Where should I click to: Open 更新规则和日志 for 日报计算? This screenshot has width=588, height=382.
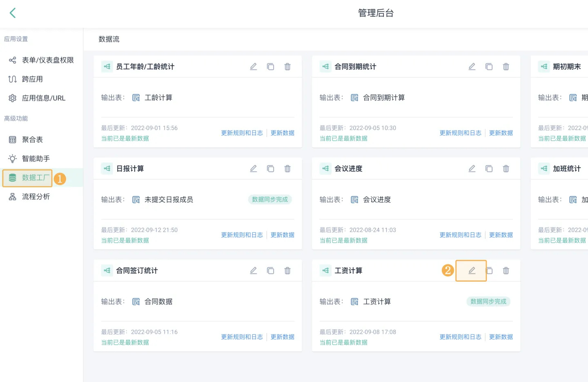pos(242,235)
